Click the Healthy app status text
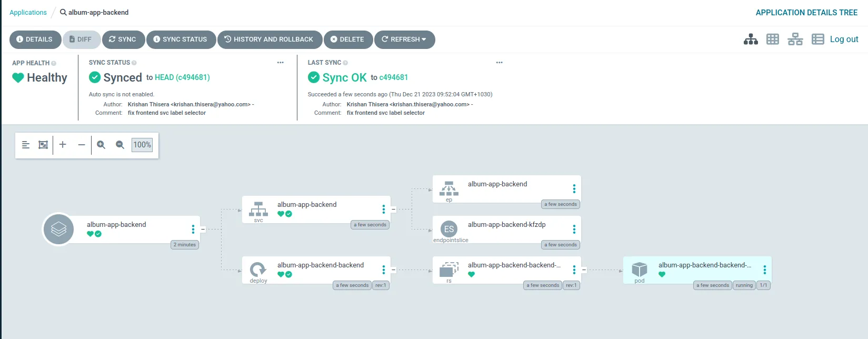868x339 pixels. (x=47, y=77)
